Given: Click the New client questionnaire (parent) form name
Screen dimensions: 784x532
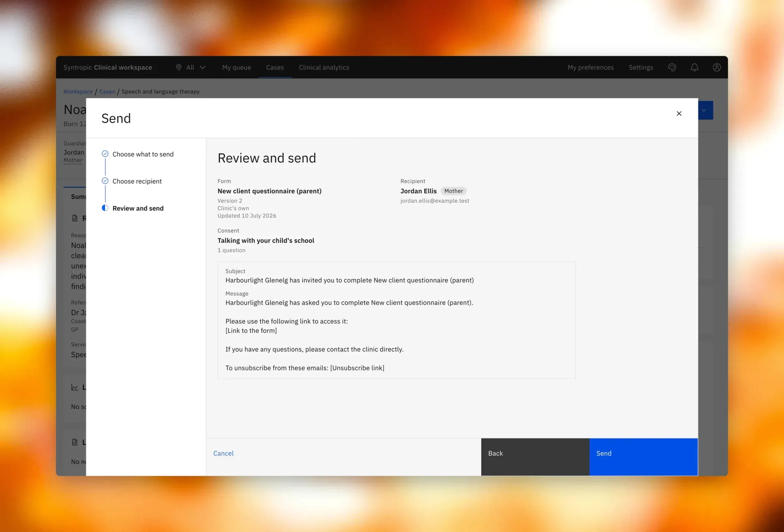Looking at the screenshot, I should (x=269, y=191).
